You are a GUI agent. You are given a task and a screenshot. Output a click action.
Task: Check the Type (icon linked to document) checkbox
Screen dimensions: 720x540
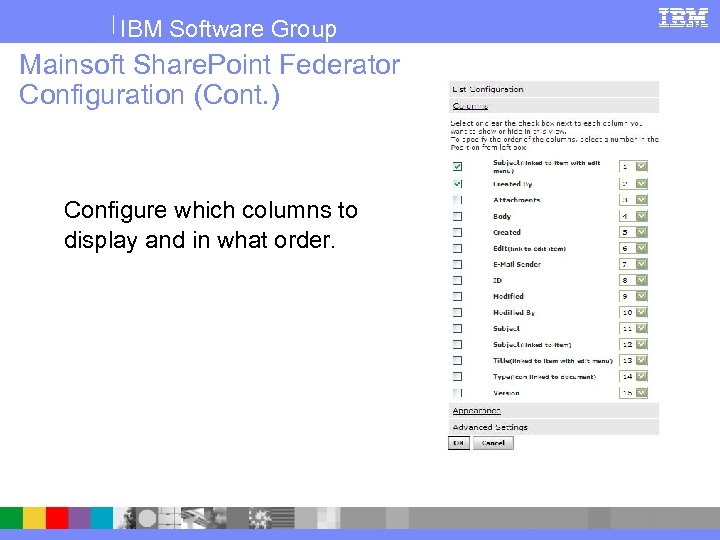(x=457, y=377)
